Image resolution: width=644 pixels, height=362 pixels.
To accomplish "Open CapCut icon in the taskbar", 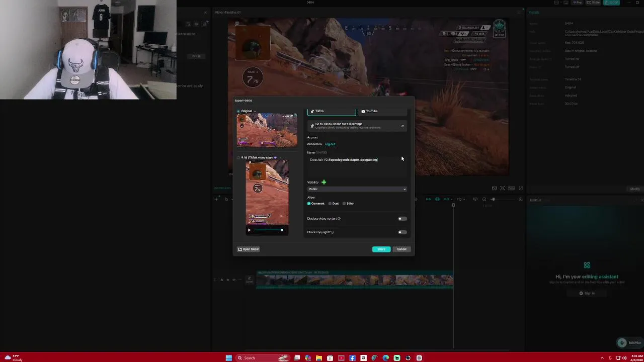I will [419, 358].
